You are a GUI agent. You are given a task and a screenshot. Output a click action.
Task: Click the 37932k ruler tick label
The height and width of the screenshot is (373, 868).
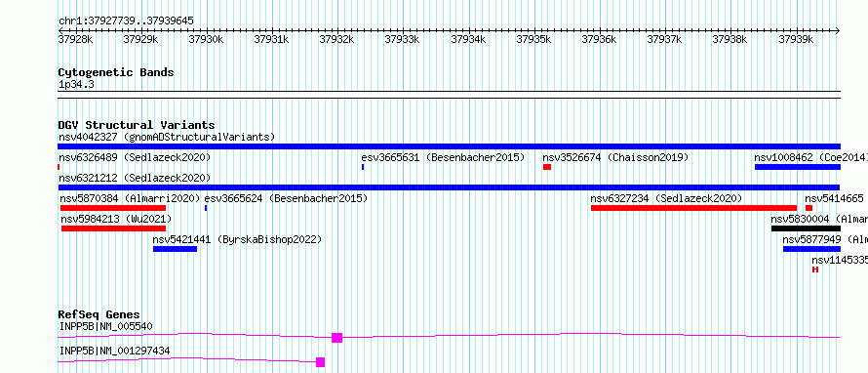(x=337, y=39)
